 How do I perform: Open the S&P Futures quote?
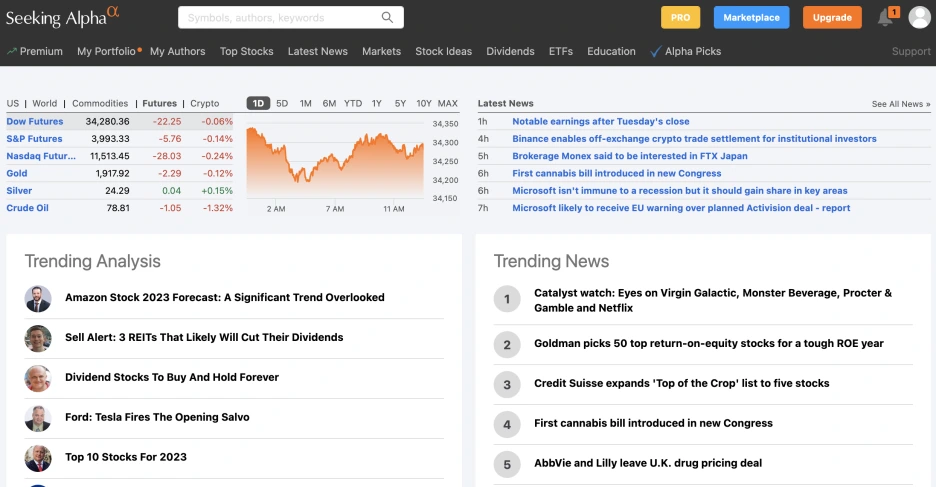pyautogui.click(x=34, y=138)
